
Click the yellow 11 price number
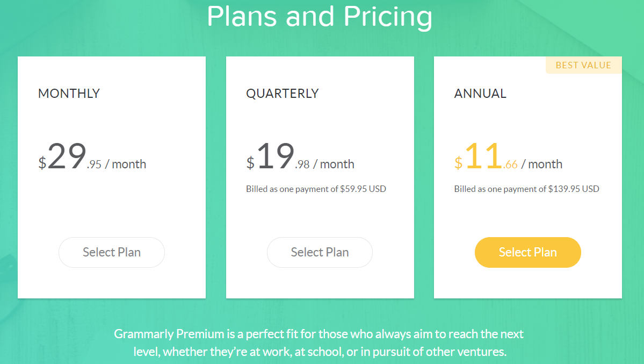tap(484, 156)
